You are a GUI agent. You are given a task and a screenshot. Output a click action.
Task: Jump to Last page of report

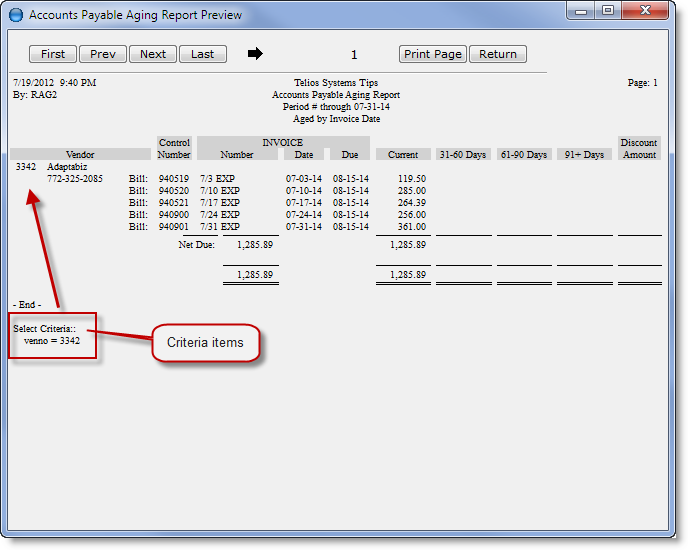tap(203, 54)
